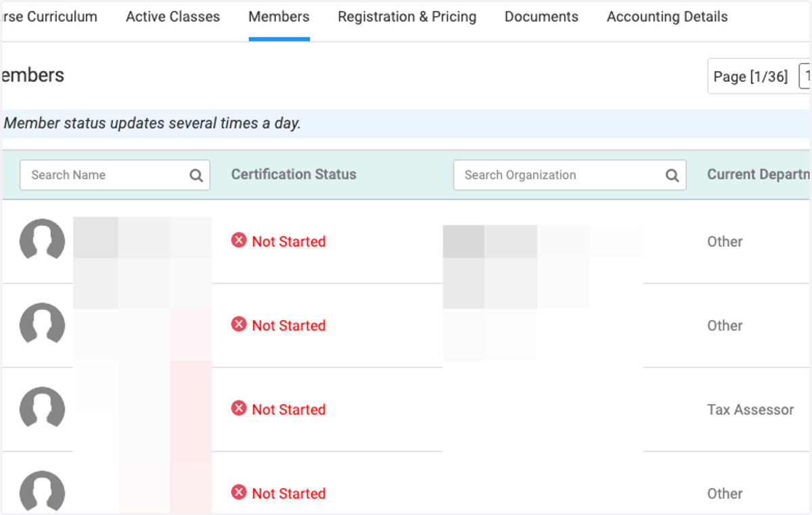The image size is (812, 515).
Task: Switch to the Members tab
Action: pos(279,17)
